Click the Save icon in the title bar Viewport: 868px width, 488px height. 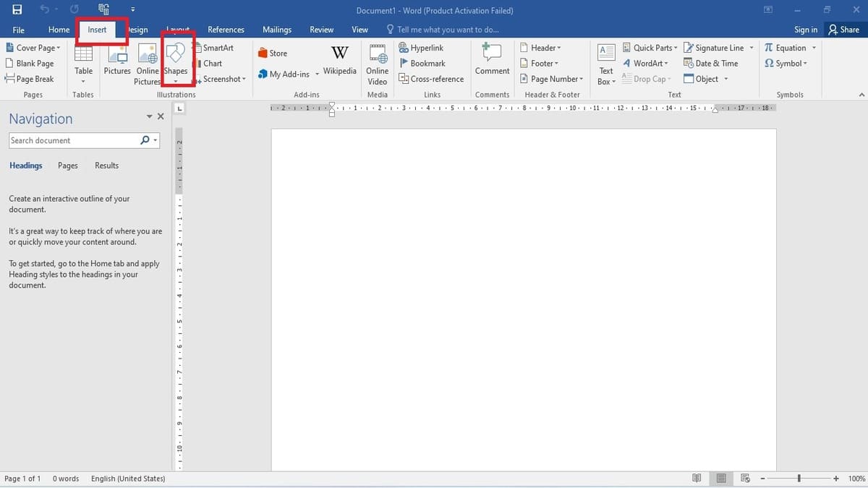tap(17, 10)
